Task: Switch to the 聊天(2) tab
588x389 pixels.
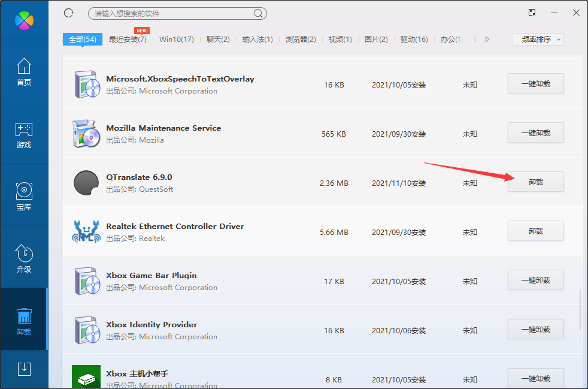Action: click(218, 40)
